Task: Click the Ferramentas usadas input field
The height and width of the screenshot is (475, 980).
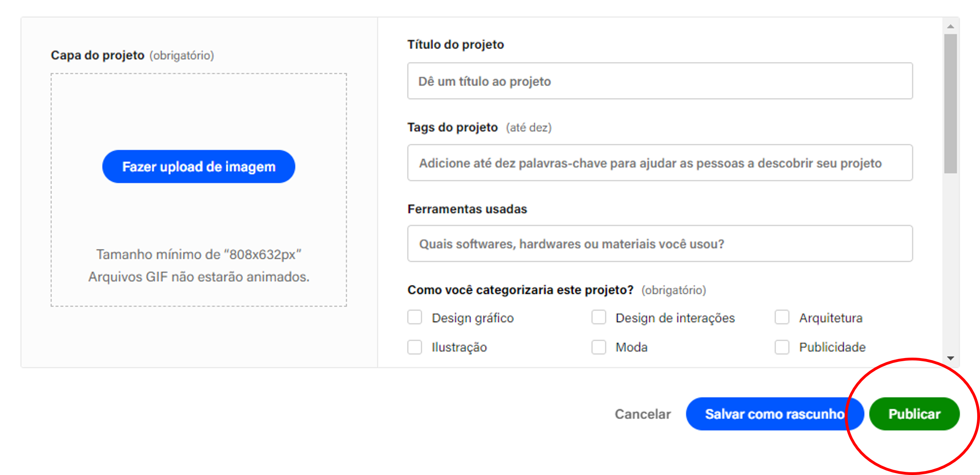Action: pyautogui.click(x=660, y=243)
